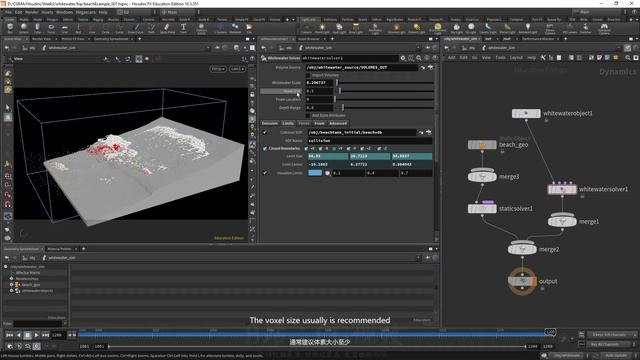640x360 pixels.
Task: Open the Windows menu
Action: 64,12
